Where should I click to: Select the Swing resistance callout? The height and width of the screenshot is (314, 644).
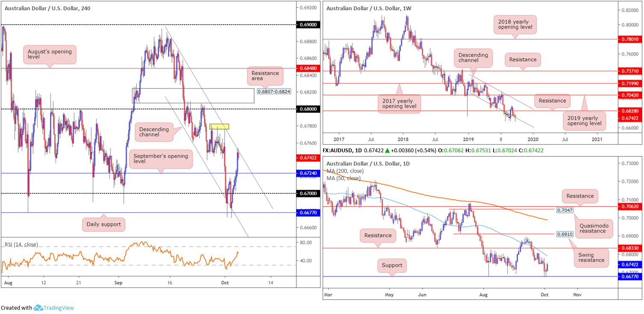(x=591, y=258)
